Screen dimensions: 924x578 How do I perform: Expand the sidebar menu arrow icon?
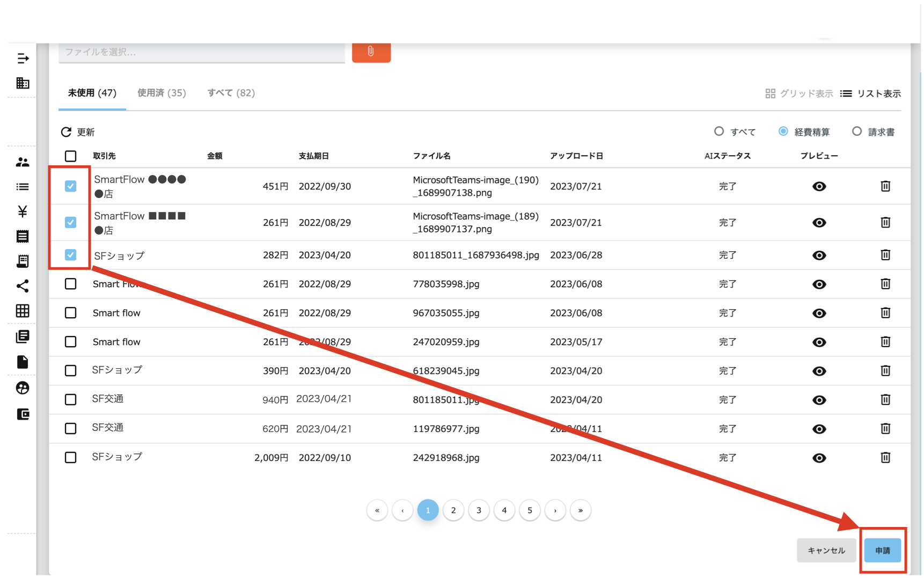tap(23, 58)
